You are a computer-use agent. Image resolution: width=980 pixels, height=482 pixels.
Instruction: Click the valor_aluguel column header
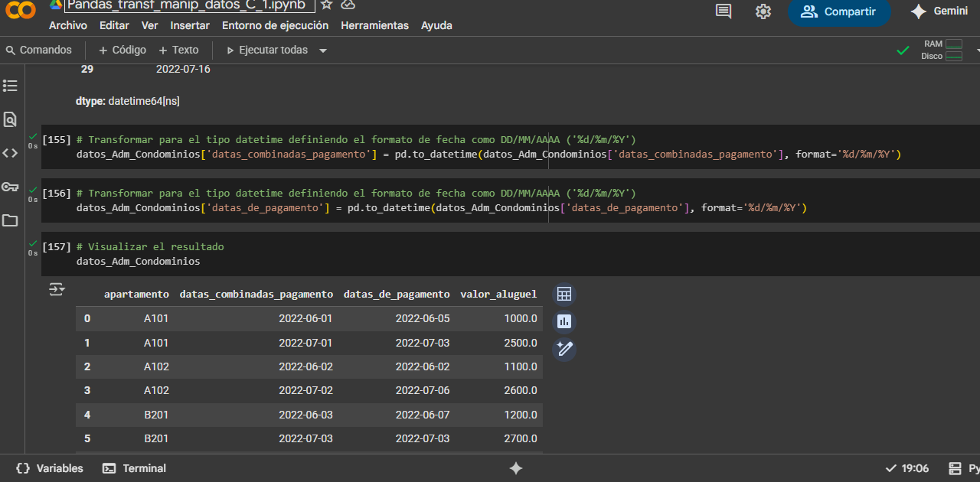pyautogui.click(x=498, y=294)
